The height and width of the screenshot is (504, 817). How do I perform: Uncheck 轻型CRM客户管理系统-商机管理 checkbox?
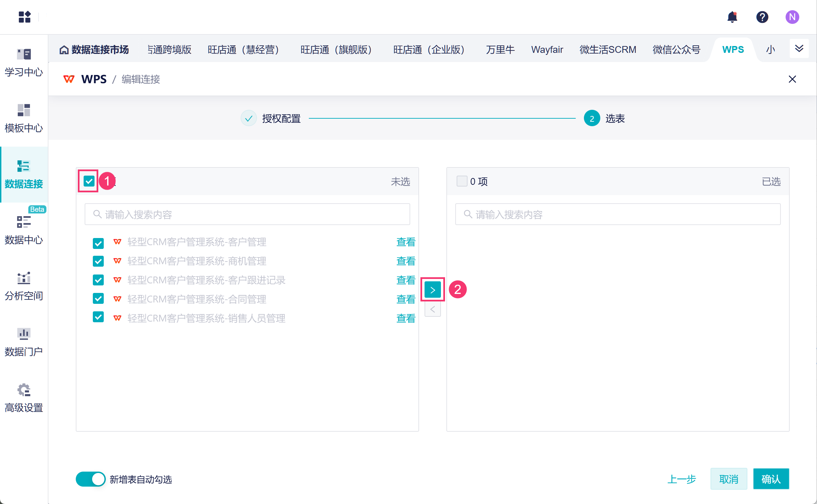(98, 261)
